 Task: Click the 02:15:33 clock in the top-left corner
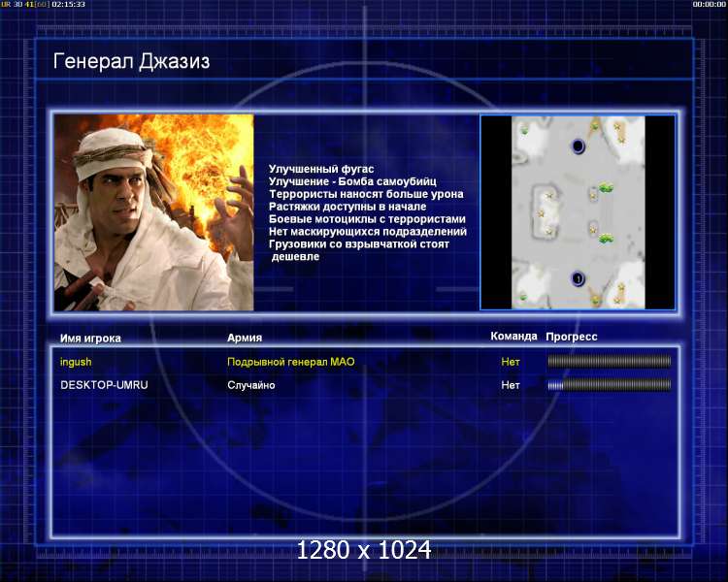pos(68,4)
